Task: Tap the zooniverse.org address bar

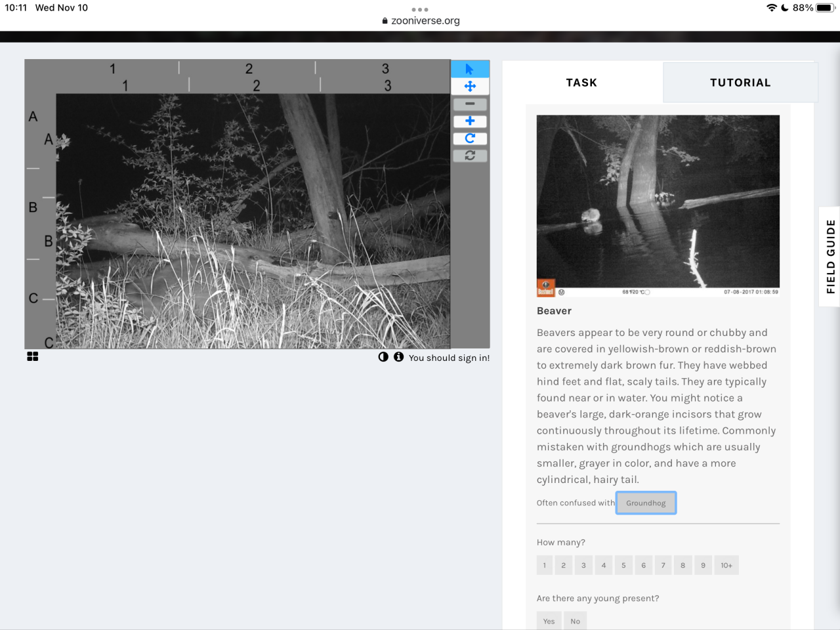Action: (x=421, y=21)
